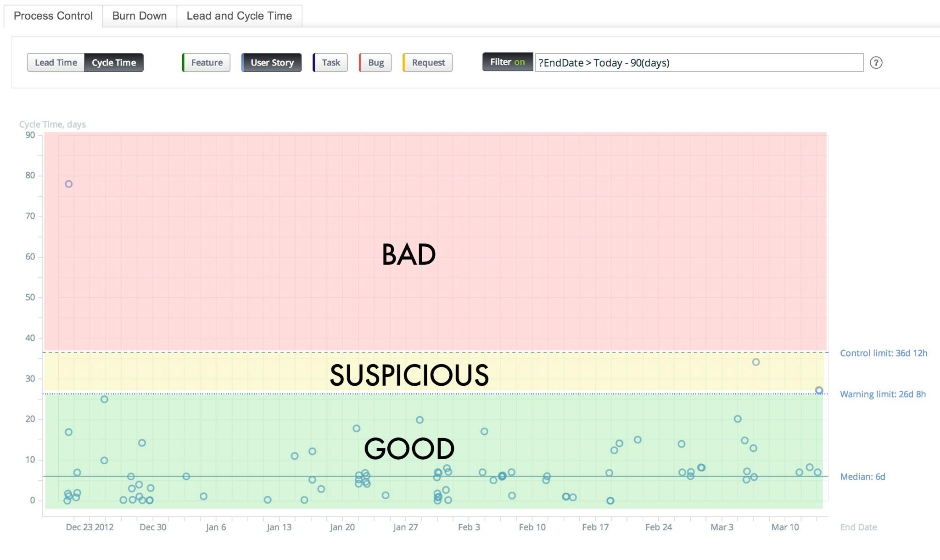Select the Feature entity type filter
Screen dimensions: 940x560
pyautogui.click(x=206, y=62)
